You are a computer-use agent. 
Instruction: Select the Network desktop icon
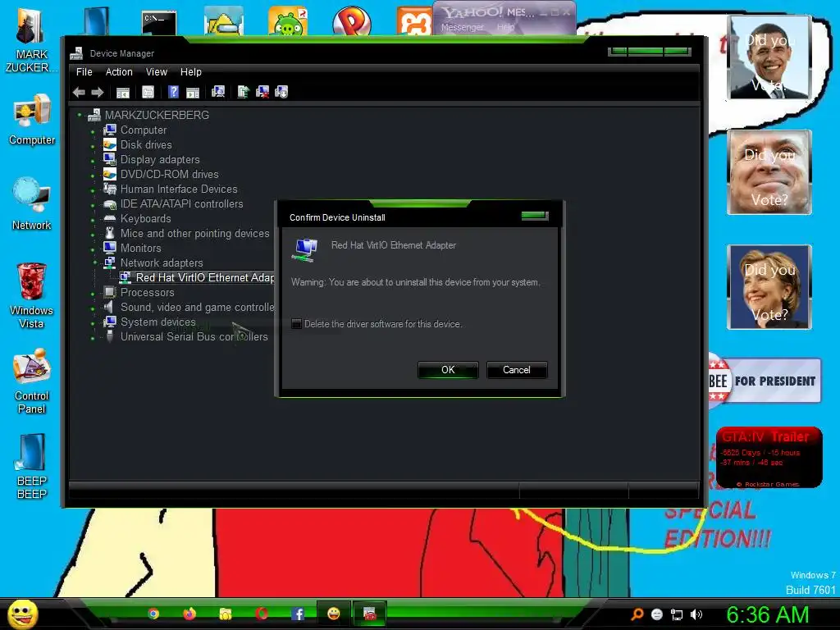pyautogui.click(x=32, y=204)
